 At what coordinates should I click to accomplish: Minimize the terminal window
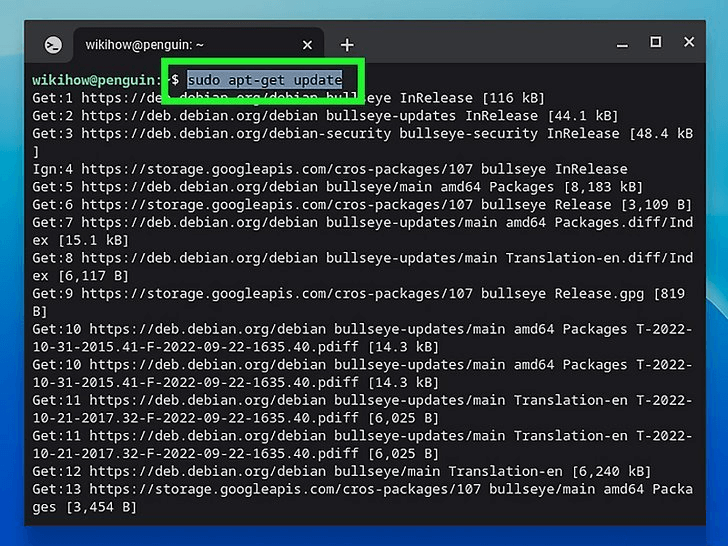pyautogui.click(x=622, y=43)
